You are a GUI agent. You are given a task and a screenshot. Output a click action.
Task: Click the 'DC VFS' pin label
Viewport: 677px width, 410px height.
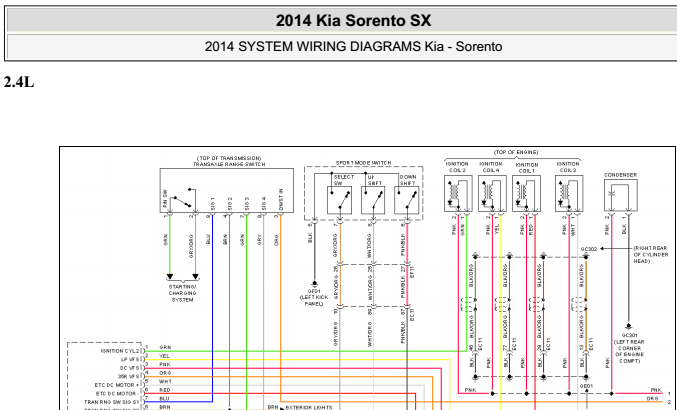click(x=130, y=368)
